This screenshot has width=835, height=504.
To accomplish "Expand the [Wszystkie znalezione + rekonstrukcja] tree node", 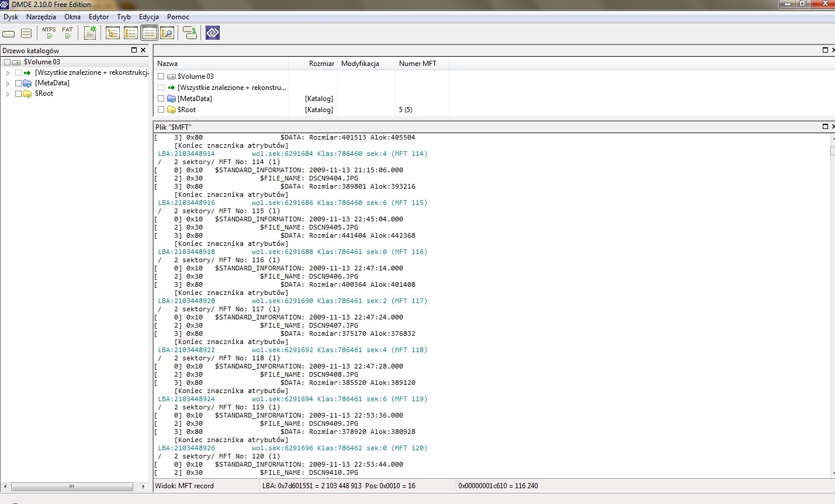I will [8, 73].
